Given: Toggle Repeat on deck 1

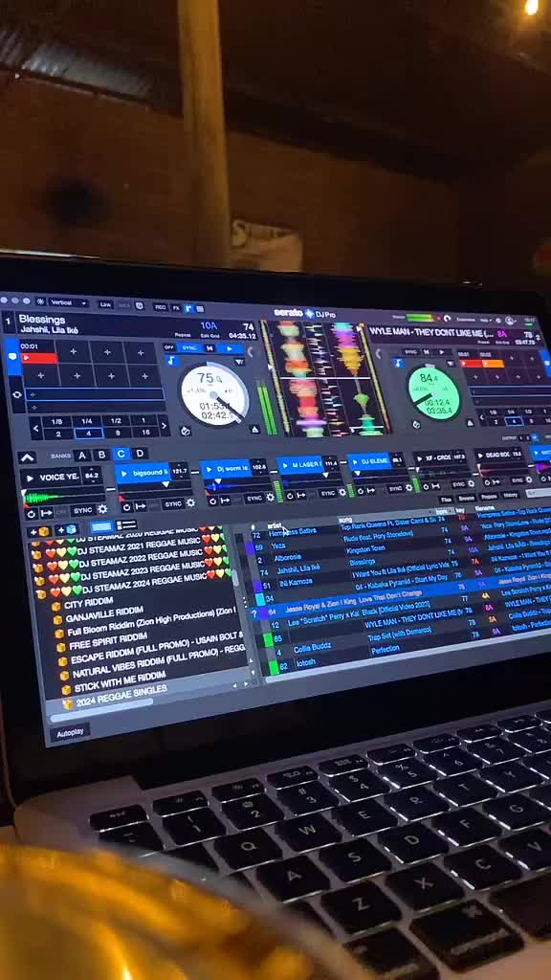Looking at the screenshot, I should click(x=182, y=335).
